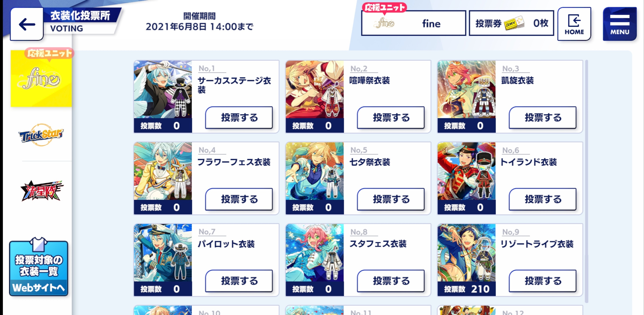
Task: Open No.8 Star Fes costume thumbnail
Action: pyautogui.click(x=315, y=253)
